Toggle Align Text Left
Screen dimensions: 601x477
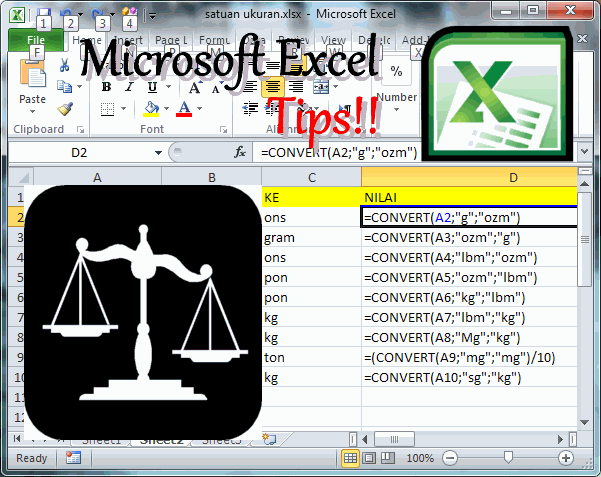coord(250,87)
